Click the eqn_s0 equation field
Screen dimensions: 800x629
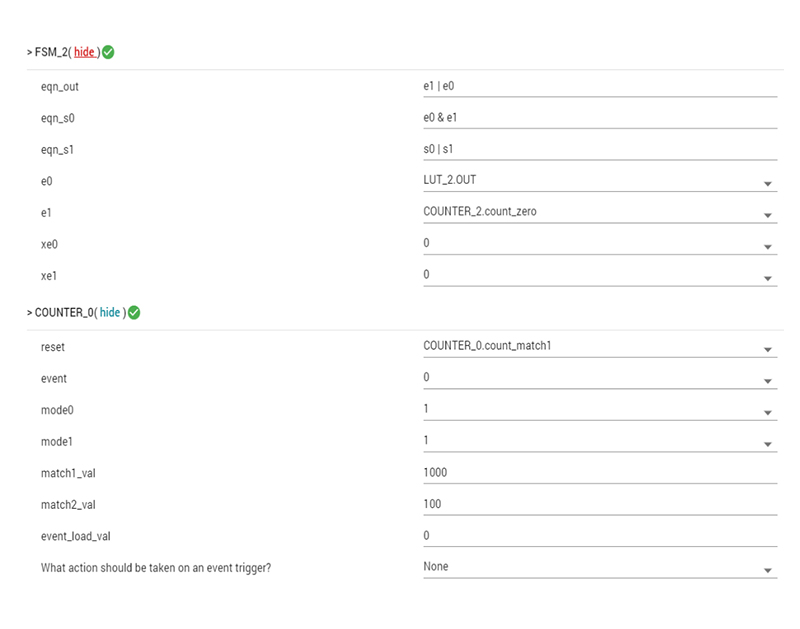pos(599,118)
